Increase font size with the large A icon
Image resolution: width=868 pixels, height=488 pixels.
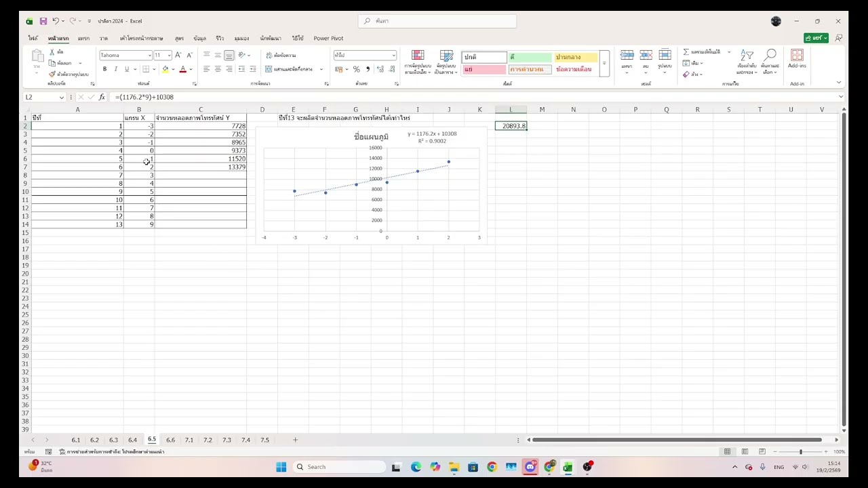pyautogui.click(x=178, y=55)
